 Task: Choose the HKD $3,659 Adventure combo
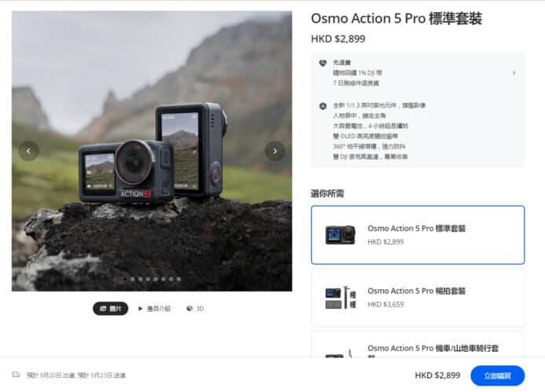418,298
